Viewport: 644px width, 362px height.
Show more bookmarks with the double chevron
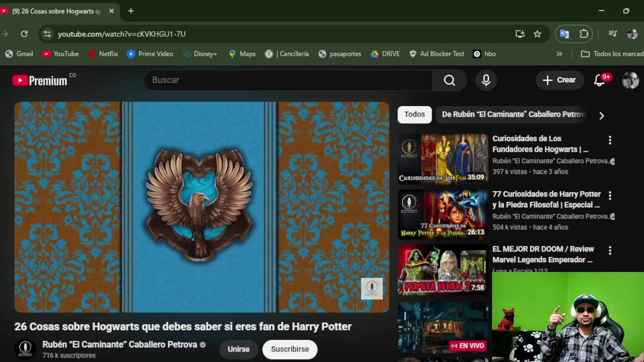(559, 54)
